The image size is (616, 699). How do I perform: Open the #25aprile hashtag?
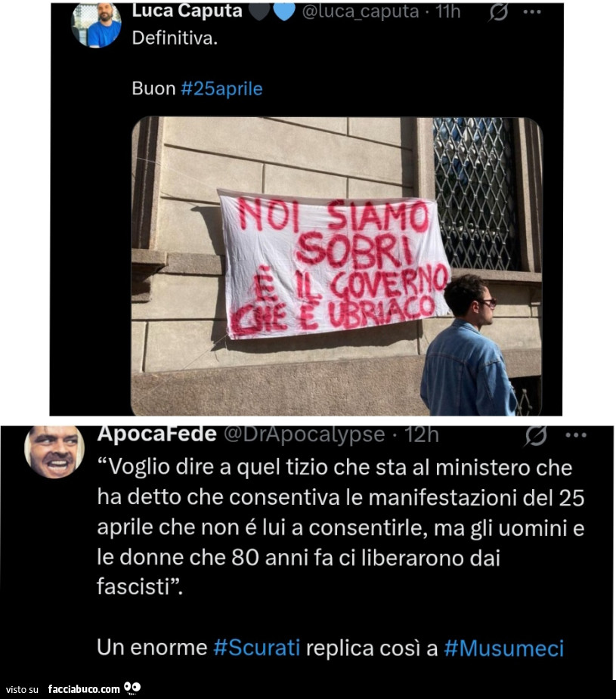tap(221, 88)
